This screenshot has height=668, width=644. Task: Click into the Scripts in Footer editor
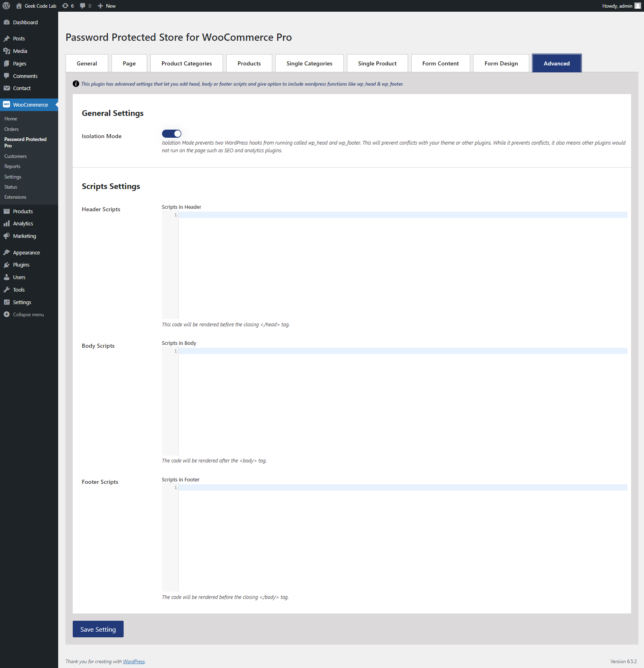(395, 538)
